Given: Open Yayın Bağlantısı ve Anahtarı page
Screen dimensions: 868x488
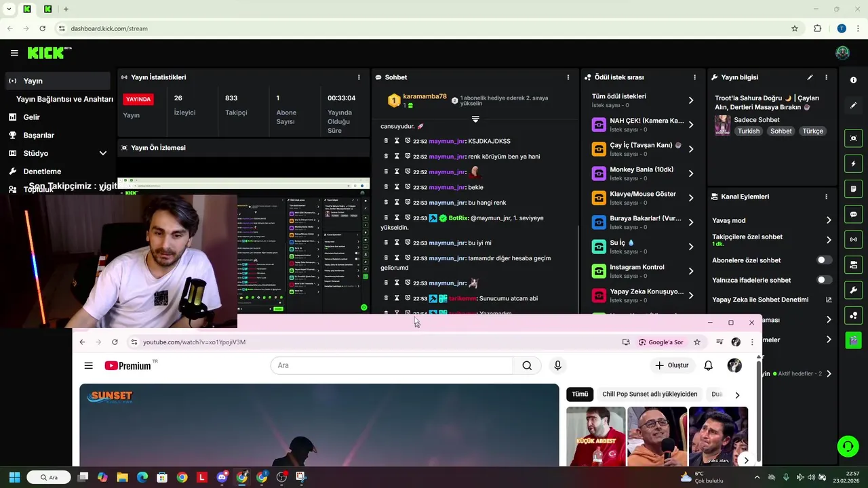Looking at the screenshot, I should pos(64,99).
